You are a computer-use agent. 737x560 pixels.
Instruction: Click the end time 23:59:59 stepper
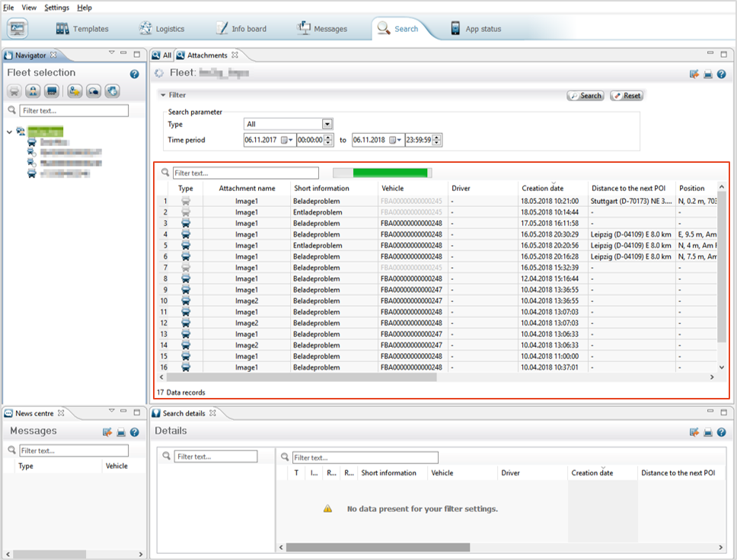437,140
